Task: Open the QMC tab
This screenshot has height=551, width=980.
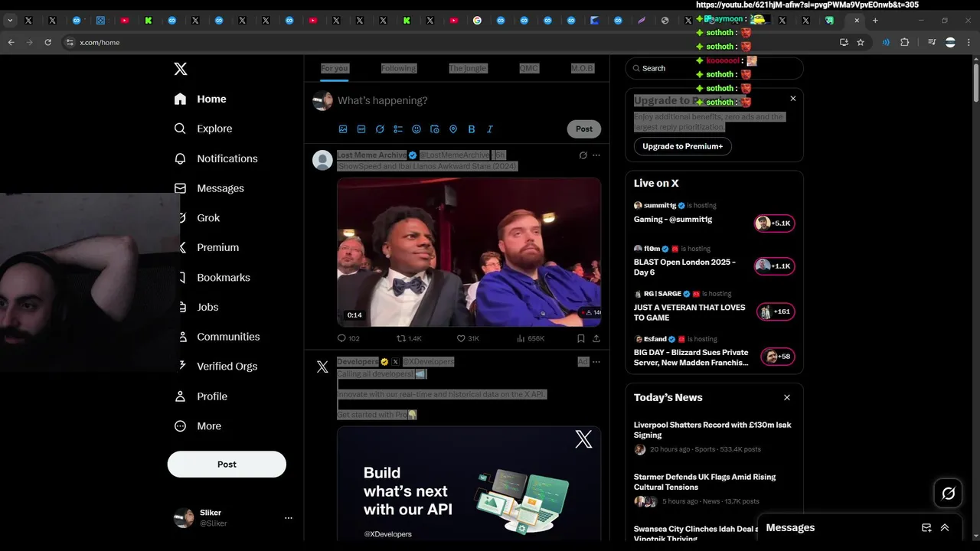Action: click(x=529, y=68)
